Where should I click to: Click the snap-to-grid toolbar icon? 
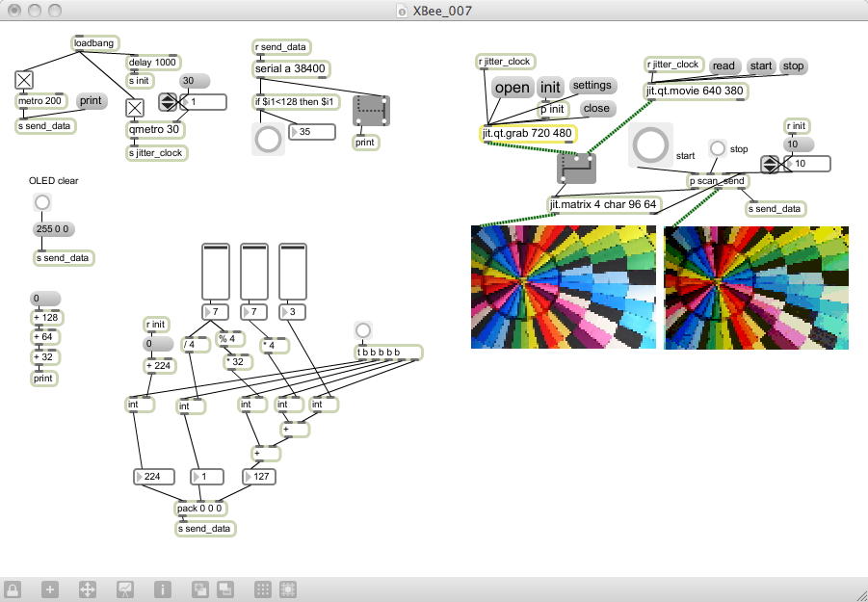point(288,589)
